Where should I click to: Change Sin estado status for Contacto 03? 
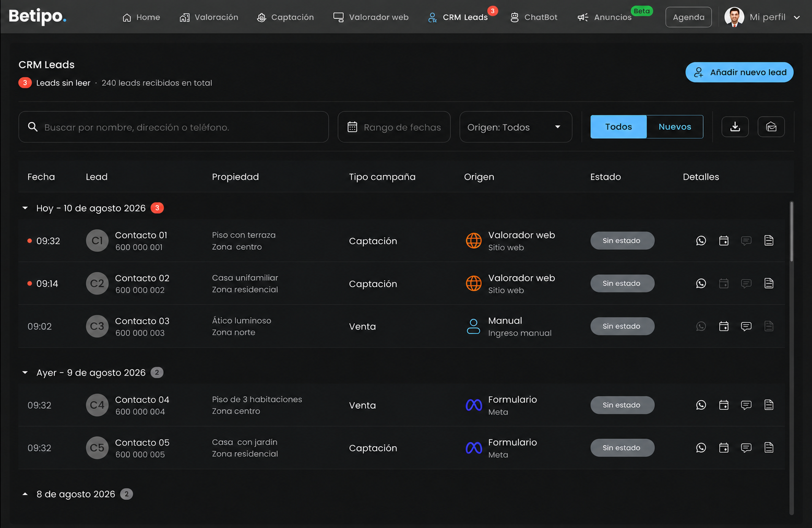point(622,326)
